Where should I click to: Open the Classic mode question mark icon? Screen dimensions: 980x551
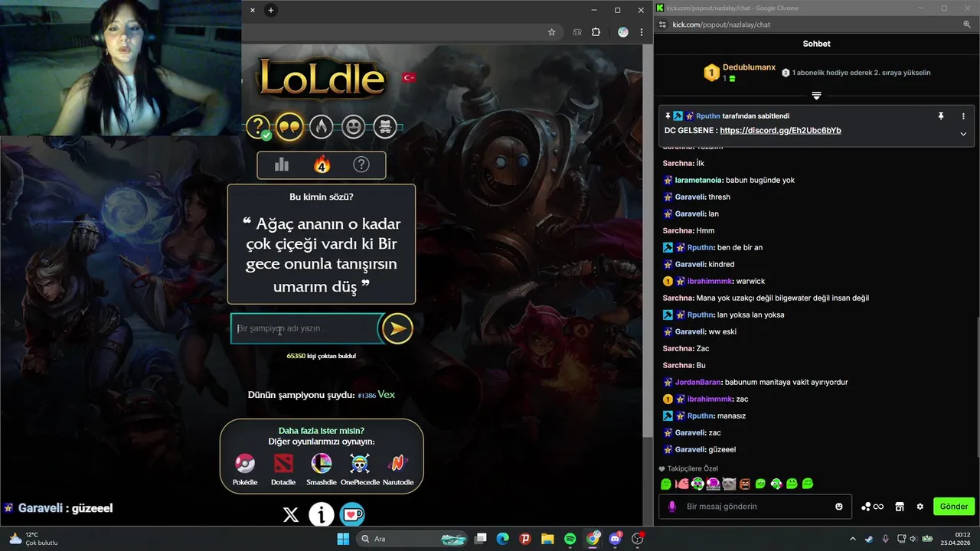pos(260,126)
